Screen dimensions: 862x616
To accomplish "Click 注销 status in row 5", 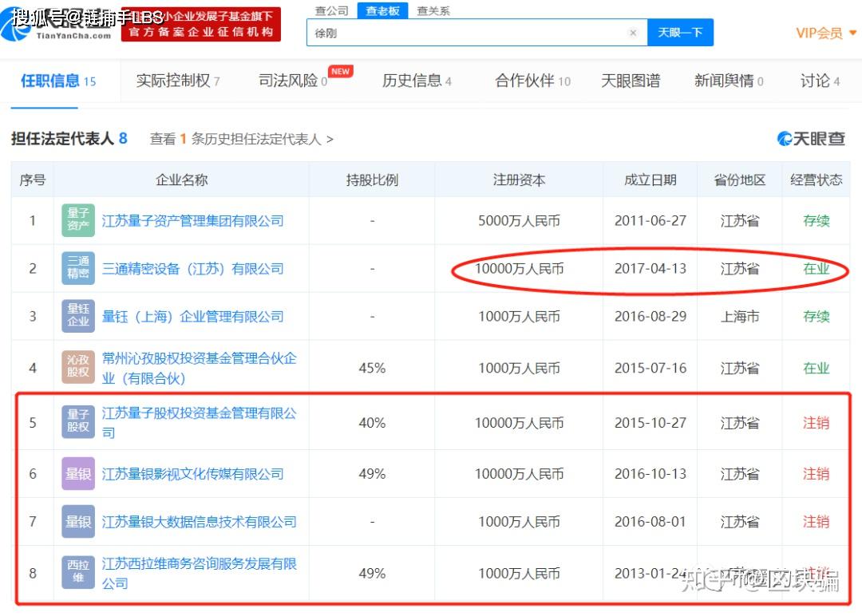I will point(817,423).
